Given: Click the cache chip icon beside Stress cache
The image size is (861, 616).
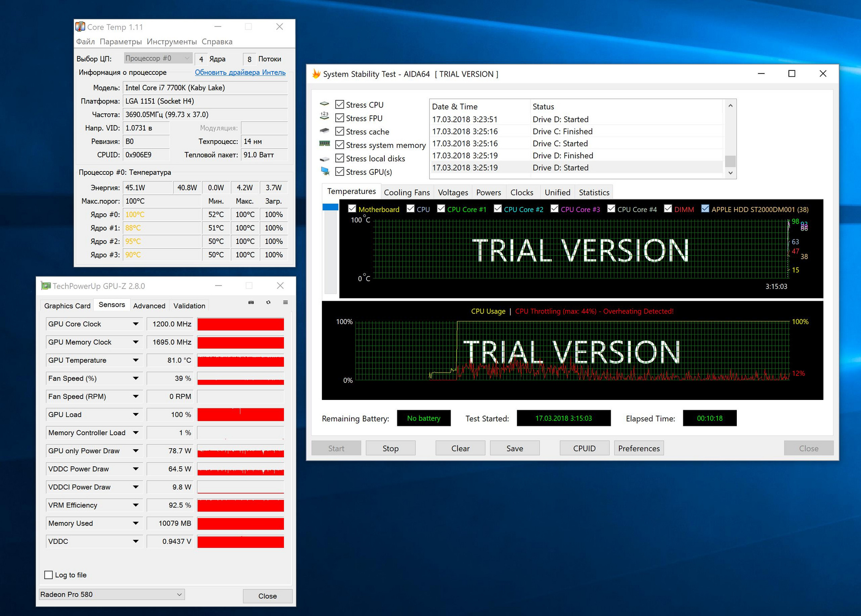Looking at the screenshot, I should 325,131.
